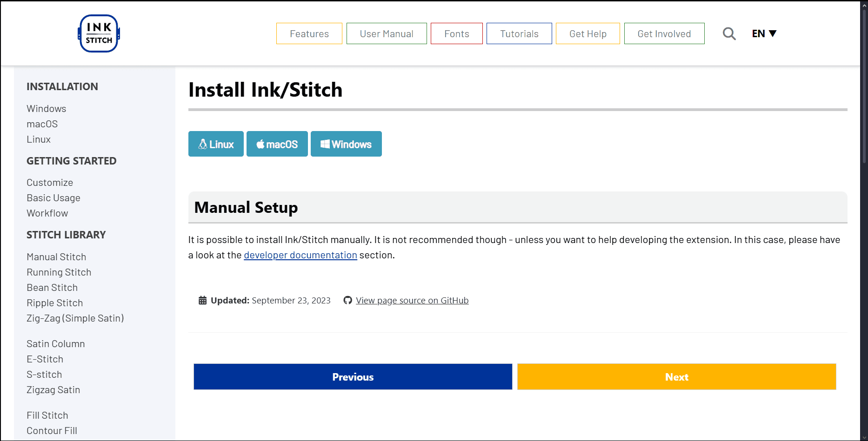Image resolution: width=868 pixels, height=441 pixels.
Task: Click the INSTALLATION sidebar heading
Action: coord(62,87)
